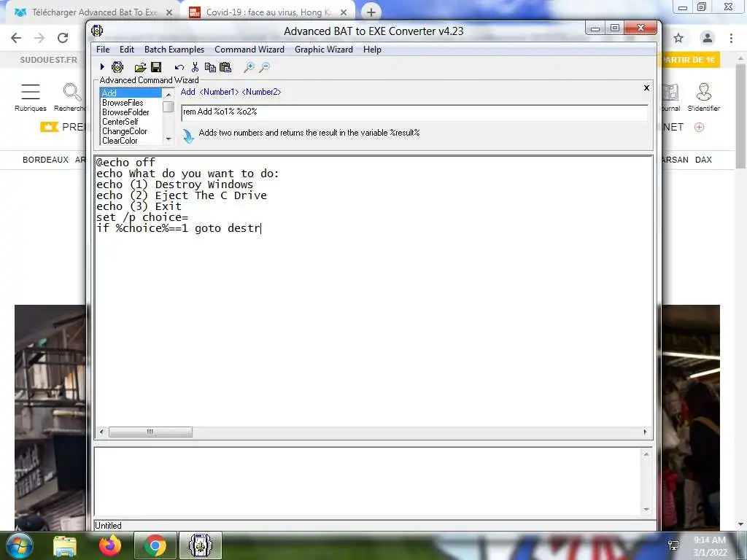Image resolution: width=747 pixels, height=560 pixels.
Task: Undo the last edit with the undo icon
Action: pos(179,68)
